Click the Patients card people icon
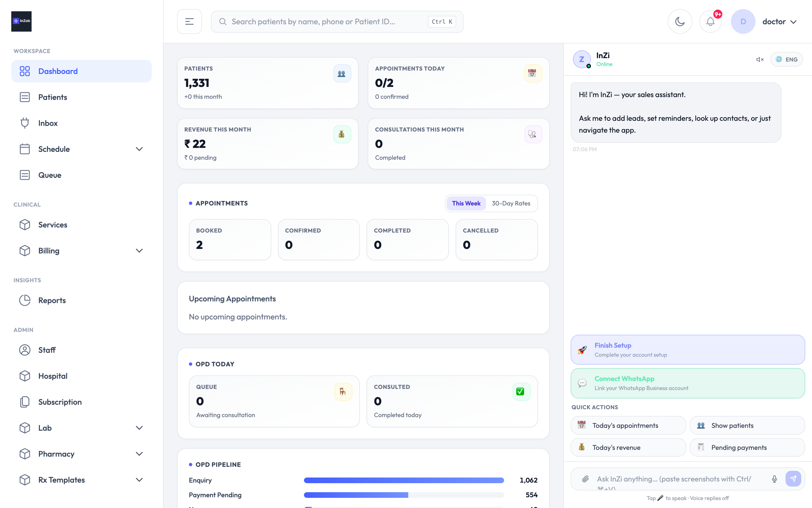This screenshot has width=812, height=508. 342,73
